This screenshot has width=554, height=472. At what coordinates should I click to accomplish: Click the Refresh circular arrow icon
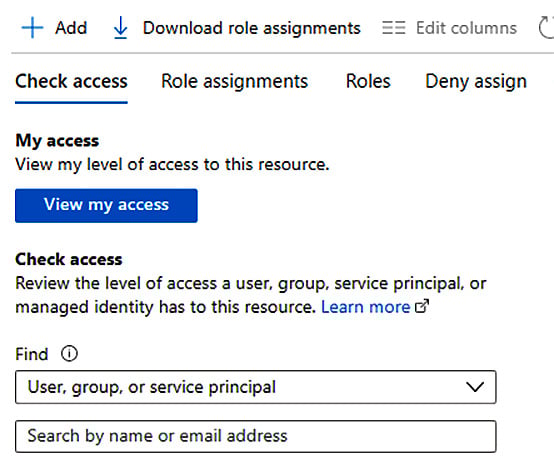tap(546, 27)
